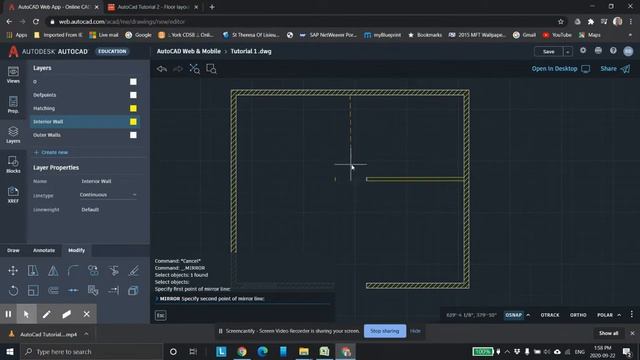Open the Layers sidebar panel
This screenshot has width=640, height=360.
(13, 135)
